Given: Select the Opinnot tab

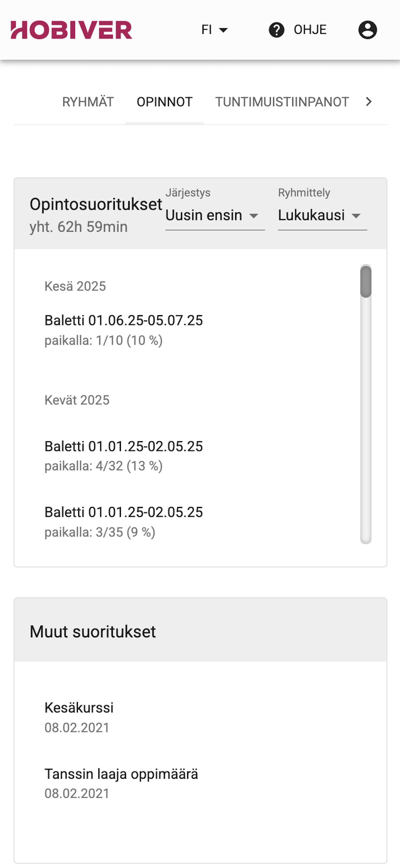Looking at the screenshot, I should coord(164,102).
